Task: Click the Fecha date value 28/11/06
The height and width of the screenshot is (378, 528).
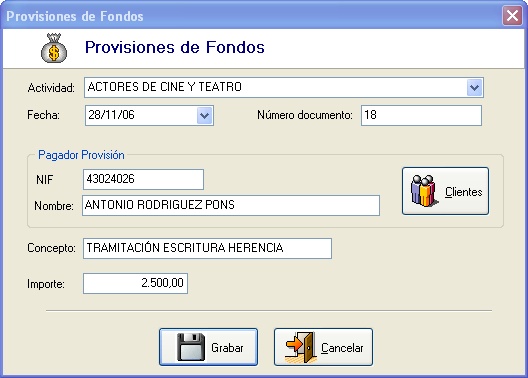Action: (x=111, y=115)
